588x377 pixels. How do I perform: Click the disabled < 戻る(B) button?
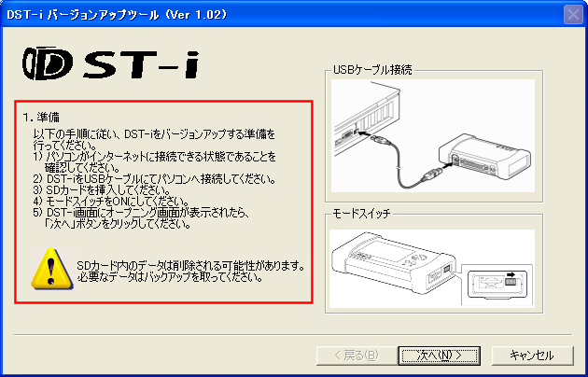coord(357,356)
